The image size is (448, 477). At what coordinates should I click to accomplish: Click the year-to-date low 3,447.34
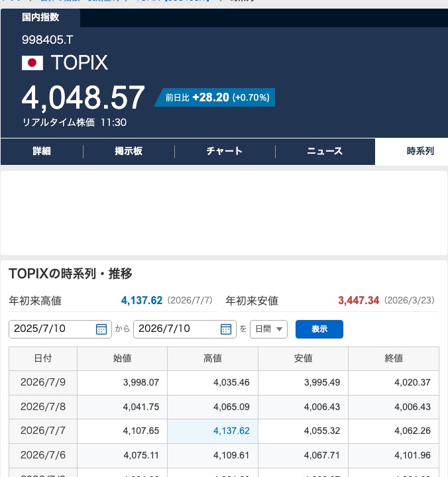click(359, 301)
